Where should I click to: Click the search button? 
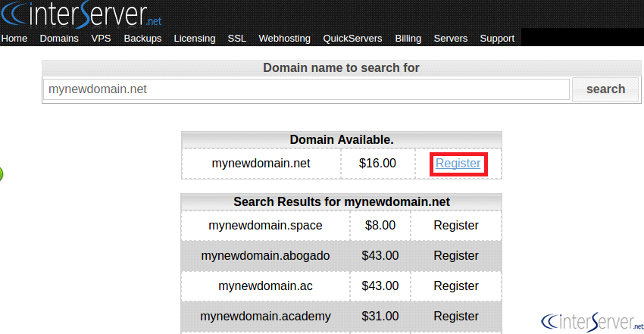click(605, 89)
